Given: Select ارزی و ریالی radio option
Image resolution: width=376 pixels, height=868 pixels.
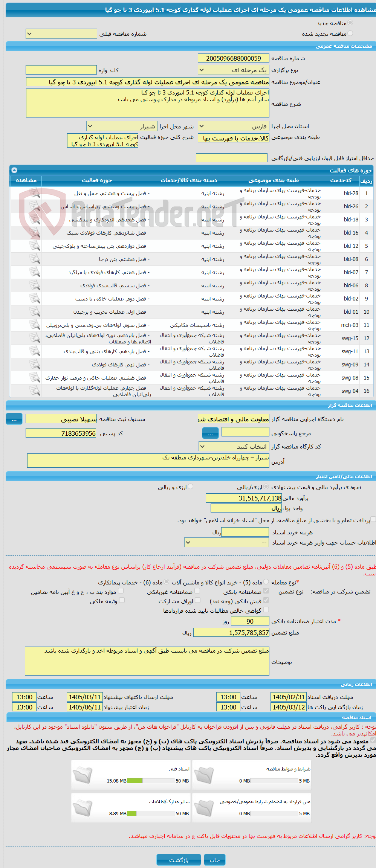Looking at the screenshot, I should tap(191, 487).
